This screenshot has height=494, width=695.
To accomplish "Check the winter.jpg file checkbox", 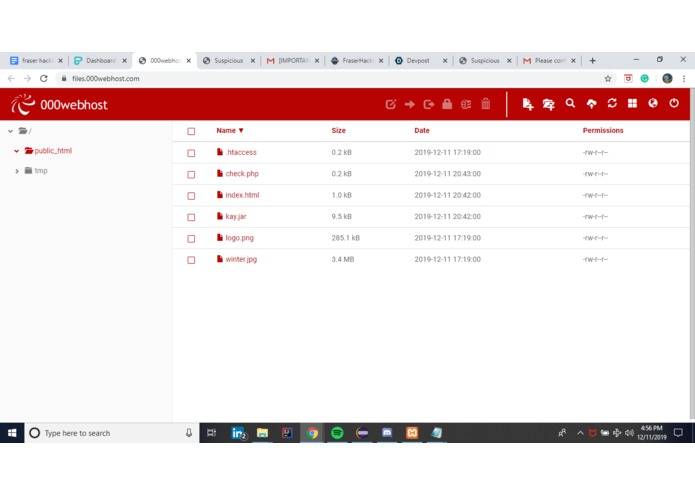I will tap(191, 260).
